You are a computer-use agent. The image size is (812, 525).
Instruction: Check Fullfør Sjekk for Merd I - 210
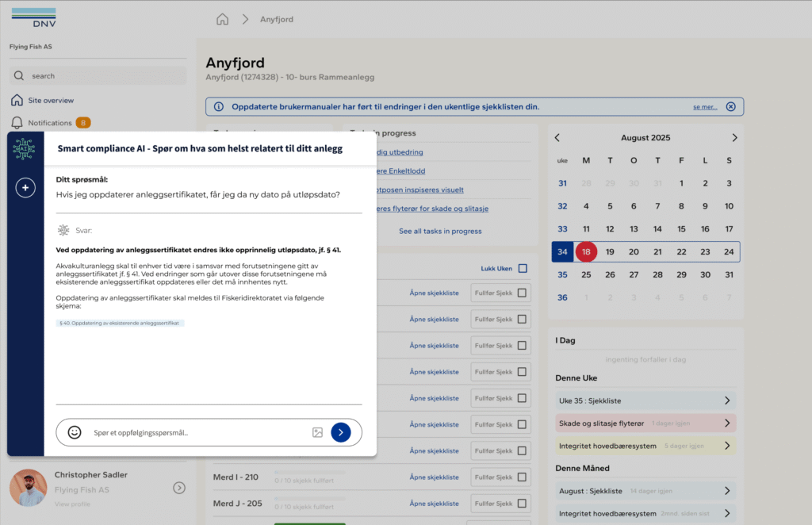point(522,477)
